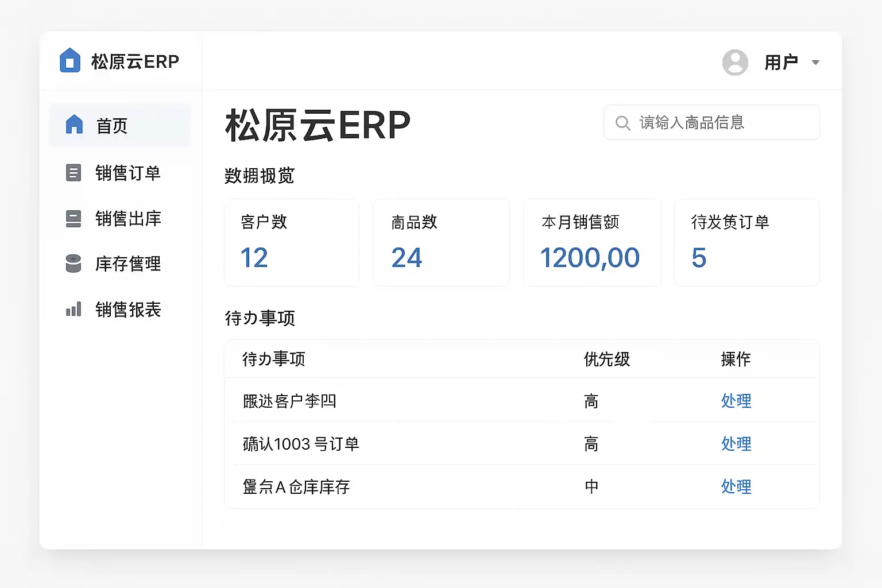
Task: Click the user avatar icon
Action: [x=735, y=62]
